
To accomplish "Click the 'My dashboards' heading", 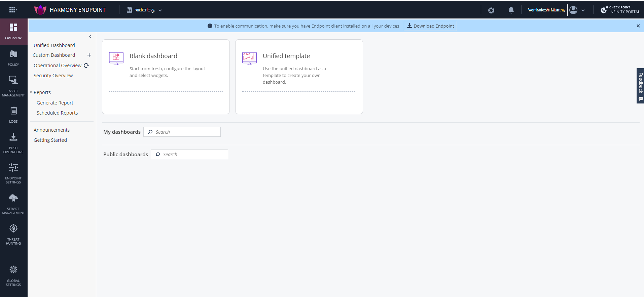I will pyautogui.click(x=122, y=132).
